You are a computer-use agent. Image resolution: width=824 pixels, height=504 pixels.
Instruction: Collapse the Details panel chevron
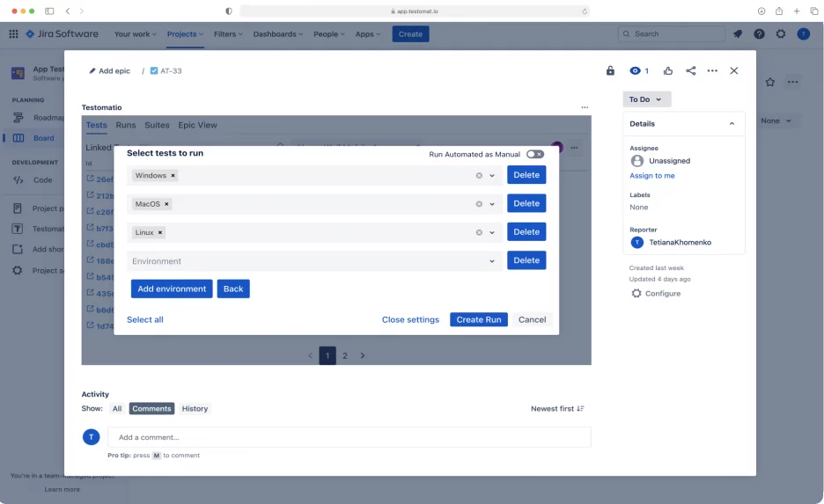click(x=732, y=124)
